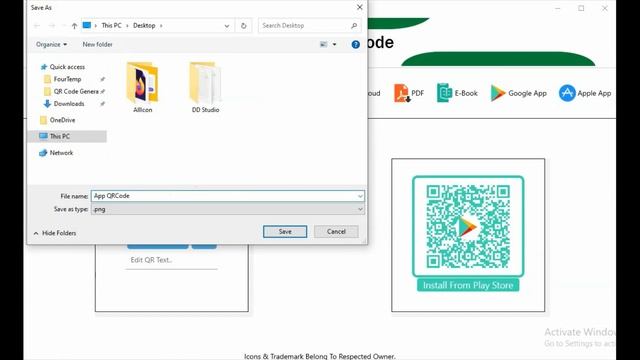The height and width of the screenshot is (360, 640).
Task: Open FourTemp pinned folder
Action: click(67, 79)
